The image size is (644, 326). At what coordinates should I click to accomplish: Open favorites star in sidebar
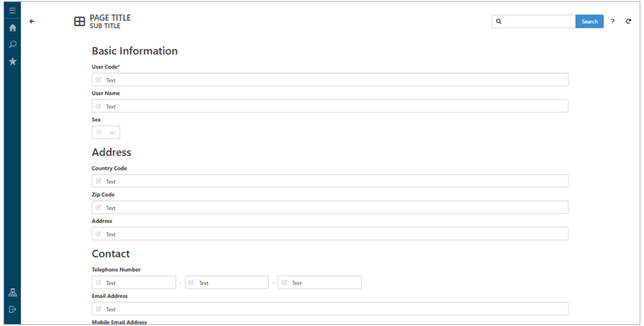point(12,61)
